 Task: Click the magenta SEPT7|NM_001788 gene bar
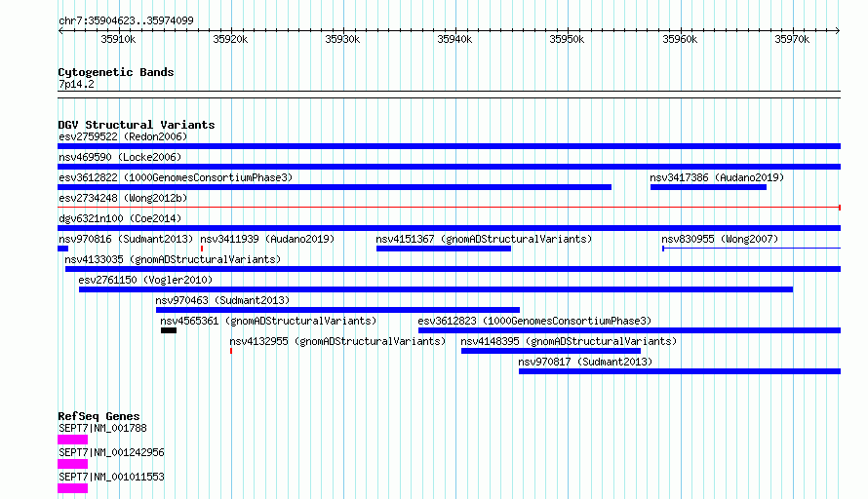coord(72,440)
